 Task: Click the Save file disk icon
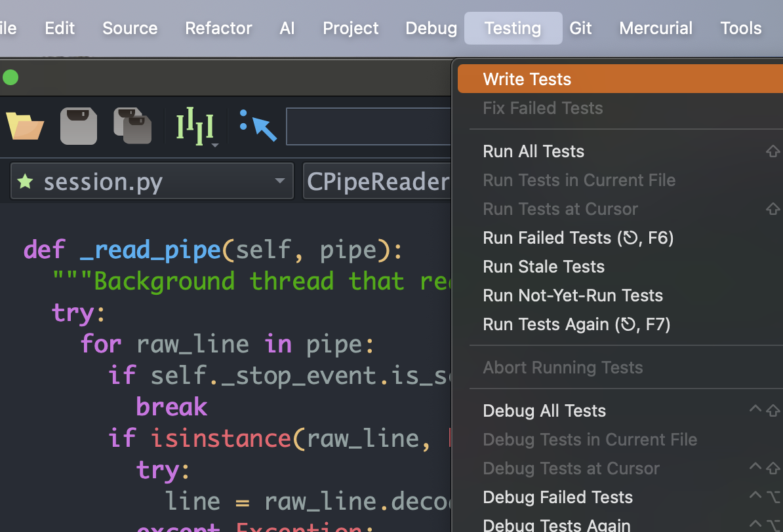pos(79,126)
